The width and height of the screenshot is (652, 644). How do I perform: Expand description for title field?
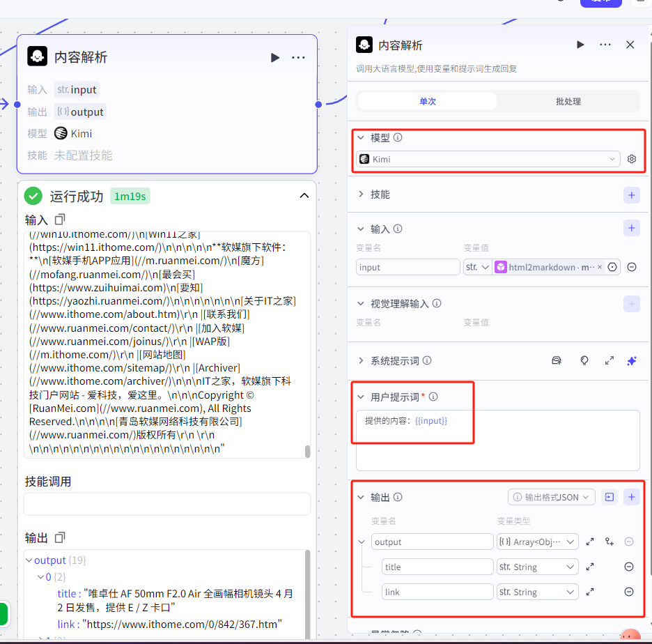(589, 567)
